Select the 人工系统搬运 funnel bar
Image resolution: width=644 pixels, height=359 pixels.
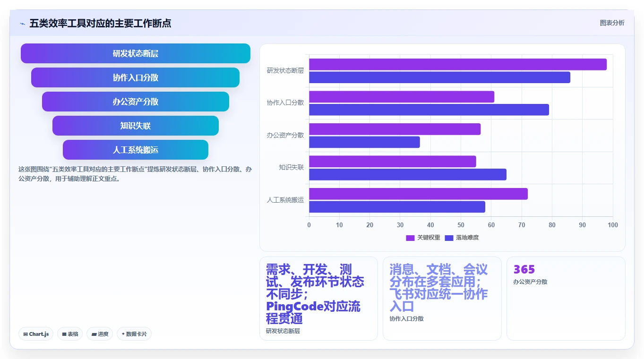(136, 150)
